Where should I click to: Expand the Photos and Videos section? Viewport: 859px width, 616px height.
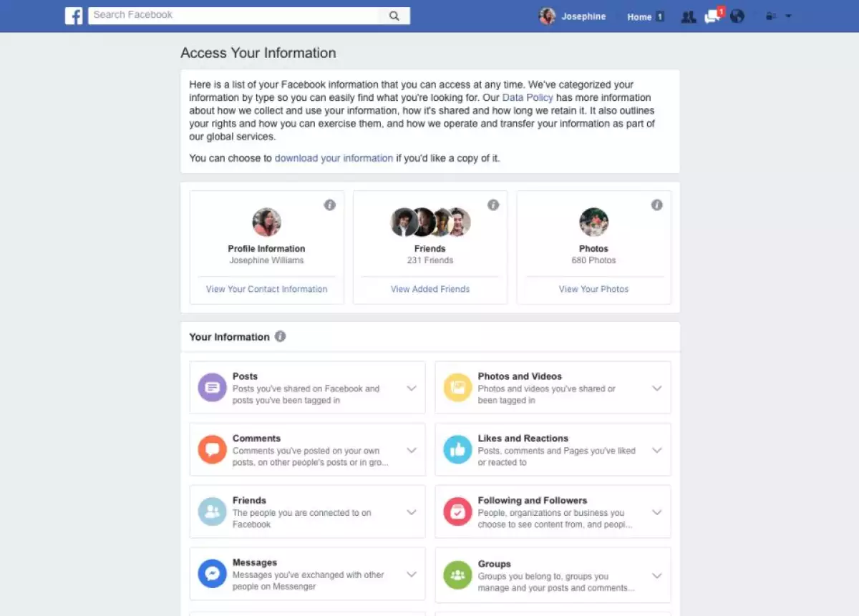coord(657,388)
